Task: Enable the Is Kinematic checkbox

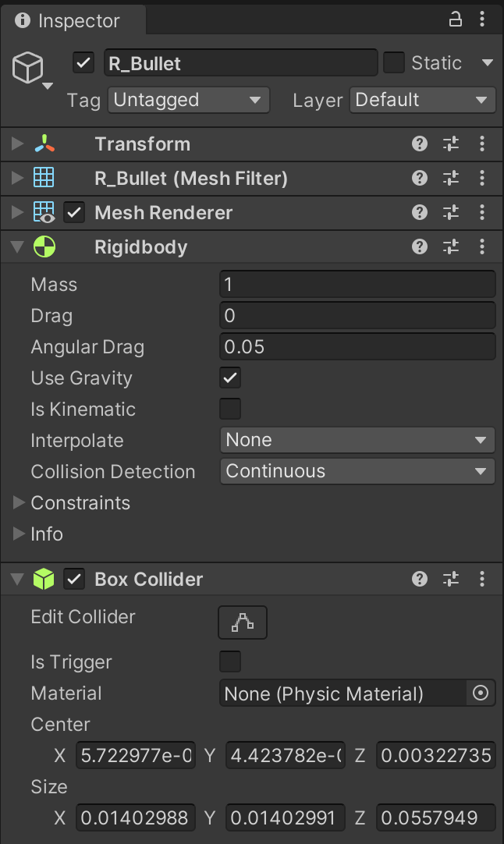Action: 230,410
